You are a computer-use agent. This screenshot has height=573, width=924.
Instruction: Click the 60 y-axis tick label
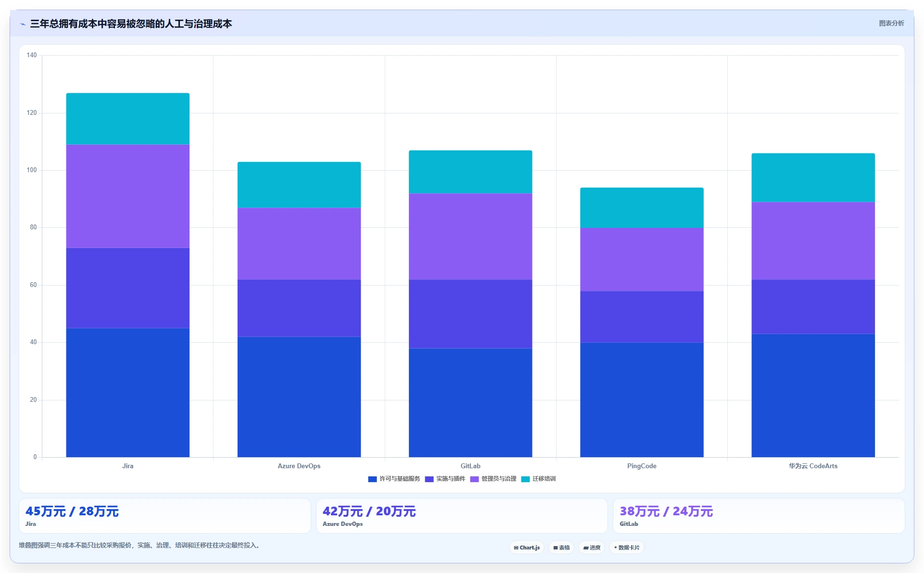[33, 285]
